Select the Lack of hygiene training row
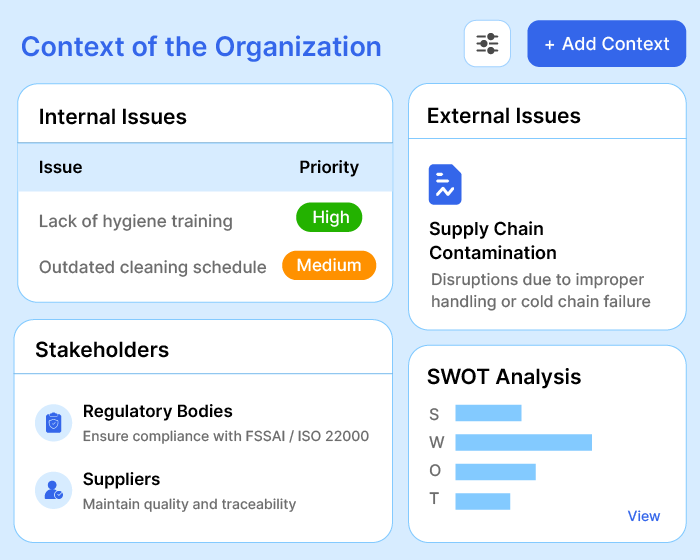Screen dimensions: 700x560 coord(135,221)
